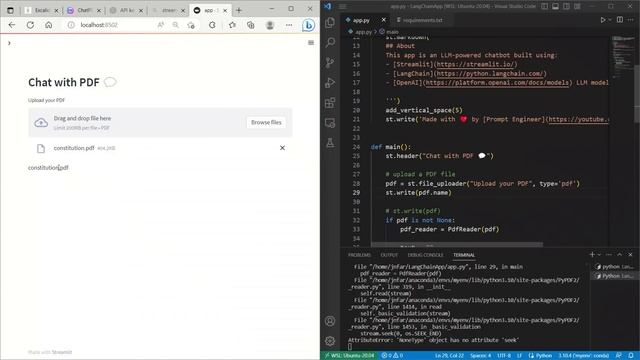
Task: Open terminal launch profile dropdown
Action: 599,255
